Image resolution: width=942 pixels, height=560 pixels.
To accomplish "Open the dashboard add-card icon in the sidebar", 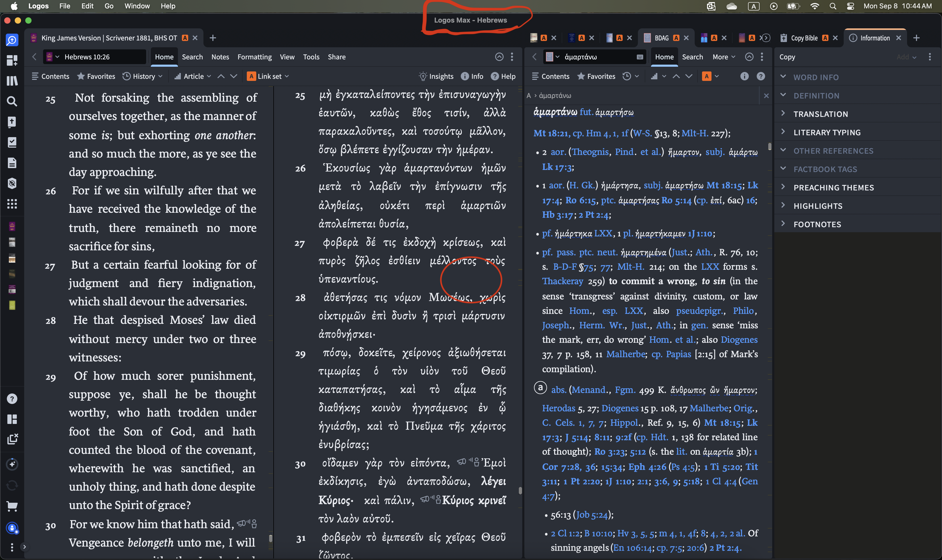I will (x=12, y=60).
